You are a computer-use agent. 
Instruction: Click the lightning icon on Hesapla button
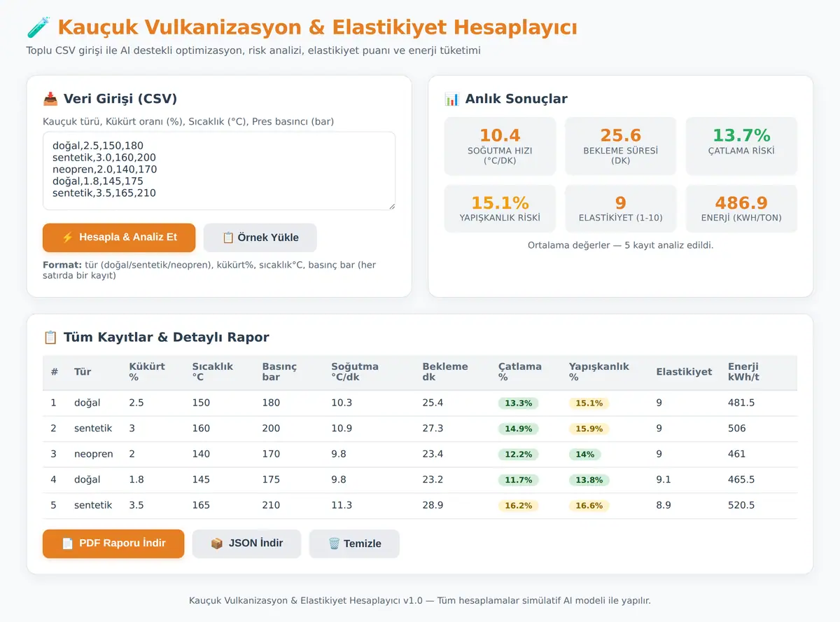point(68,237)
